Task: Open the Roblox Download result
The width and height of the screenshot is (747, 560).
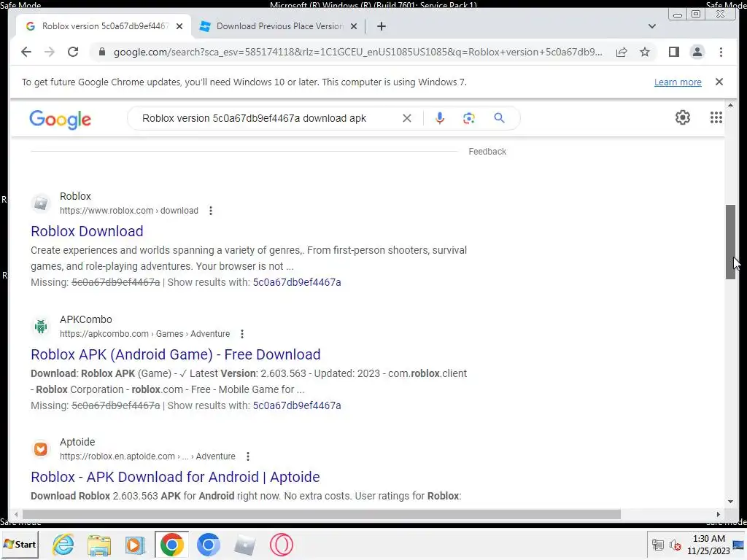Action: pos(88,231)
